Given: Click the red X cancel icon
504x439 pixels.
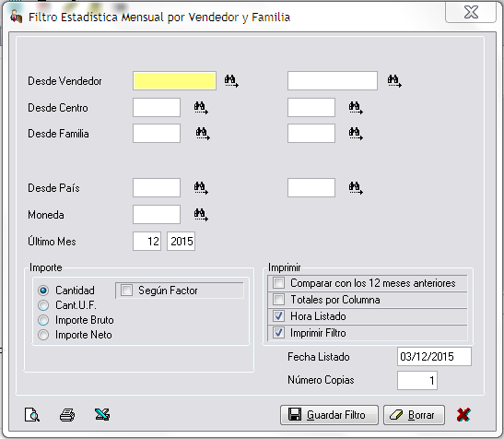Looking at the screenshot, I should (463, 414).
